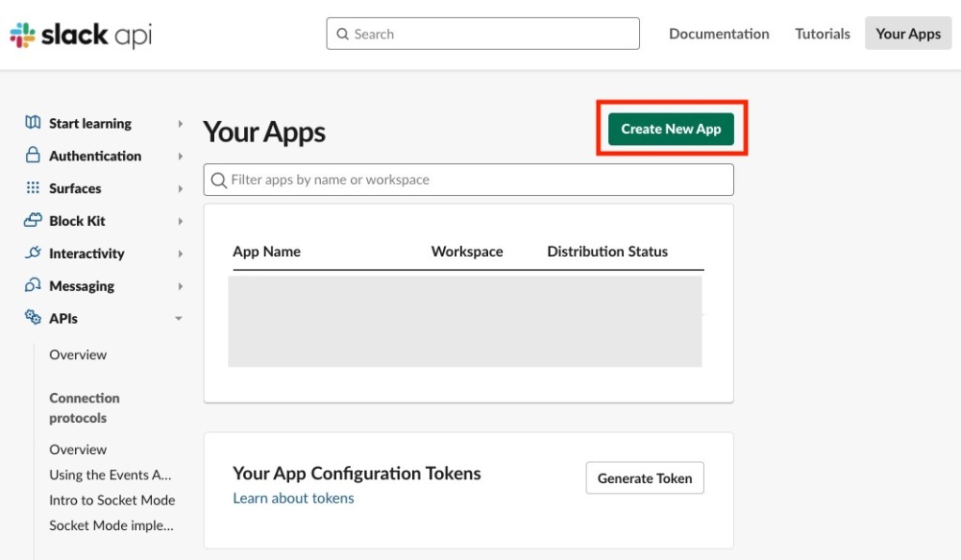Image resolution: width=961 pixels, height=560 pixels.
Task: Click the filter apps magnifier icon
Action: coord(219,180)
